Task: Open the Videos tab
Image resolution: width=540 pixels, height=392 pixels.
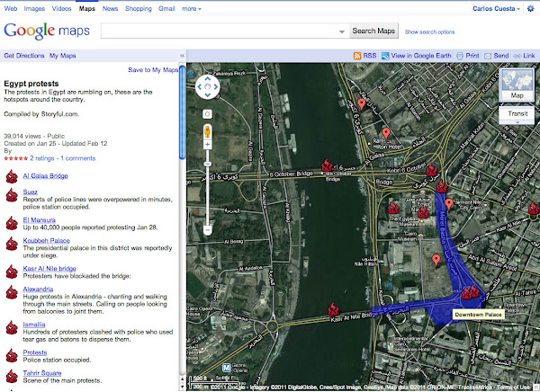Action: click(x=61, y=9)
